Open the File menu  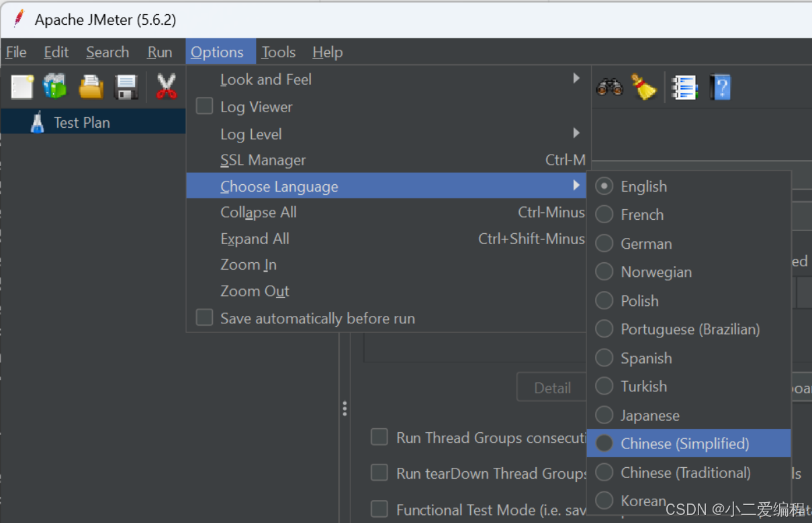(16, 52)
